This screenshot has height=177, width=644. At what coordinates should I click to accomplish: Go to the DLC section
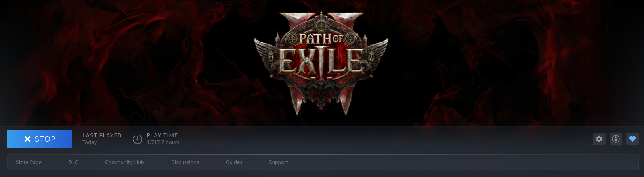(x=73, y=162)
